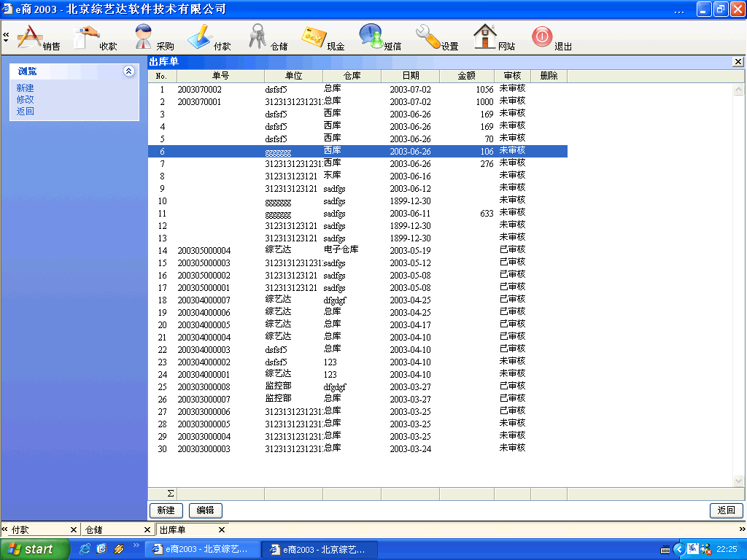The image size is (747, 560).
Task: Click the red 退出 (Exit) icon
Action: coord(543,37)
